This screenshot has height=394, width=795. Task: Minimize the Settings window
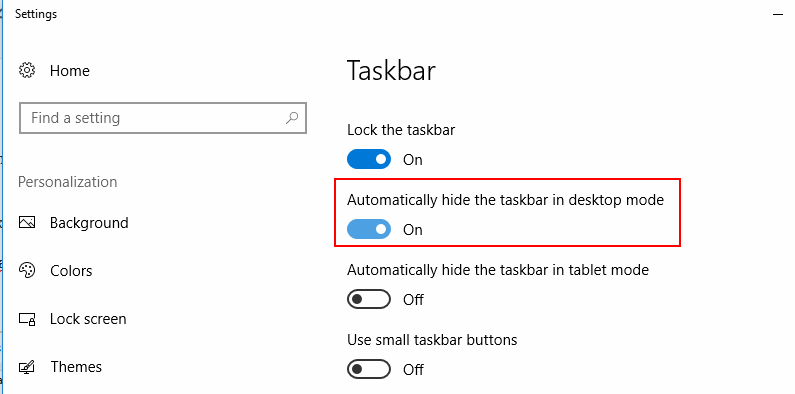pos(778,15)
